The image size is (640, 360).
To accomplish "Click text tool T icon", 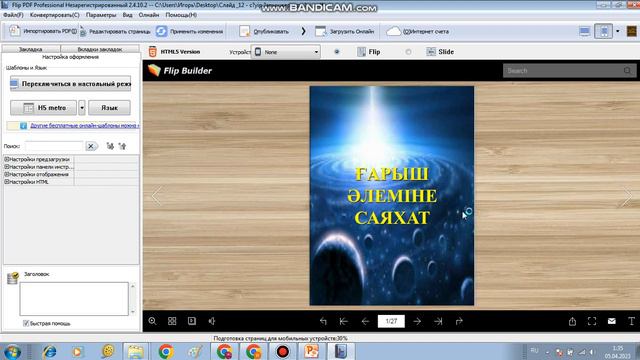I will (631, 321).
